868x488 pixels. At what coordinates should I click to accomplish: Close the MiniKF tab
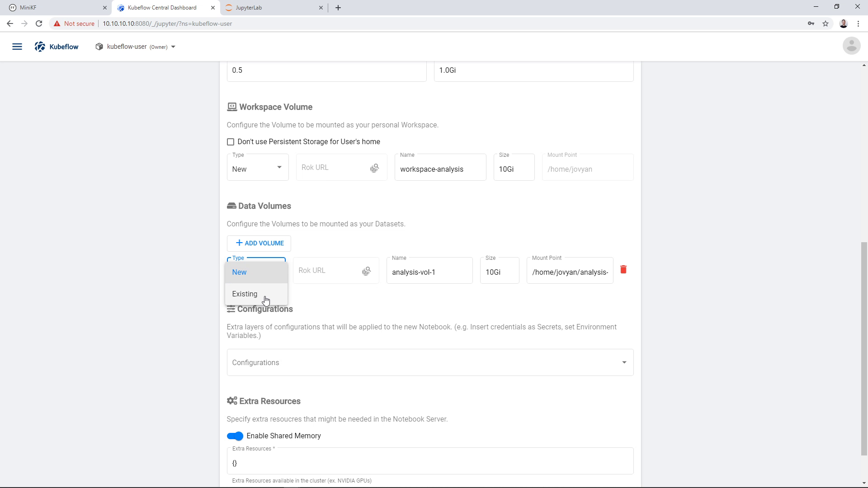tap(105, 8)
